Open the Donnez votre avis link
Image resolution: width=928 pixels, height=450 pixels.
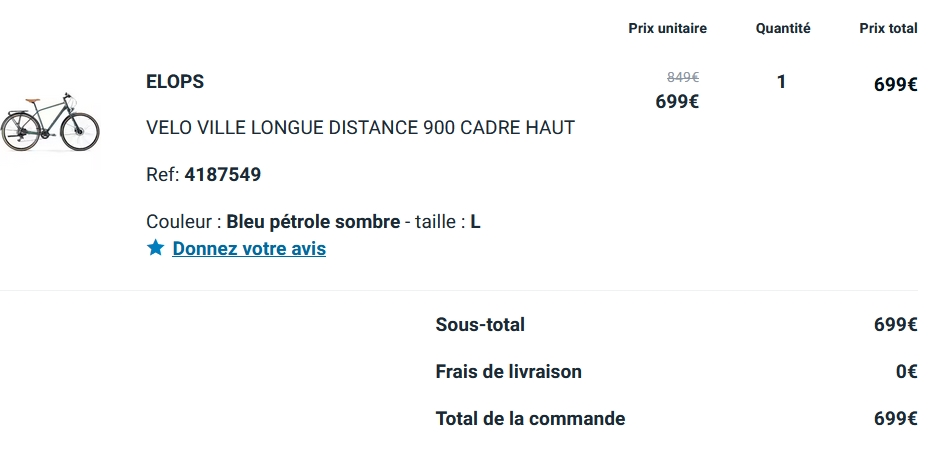pyautogui.click(x=249, y=249)
